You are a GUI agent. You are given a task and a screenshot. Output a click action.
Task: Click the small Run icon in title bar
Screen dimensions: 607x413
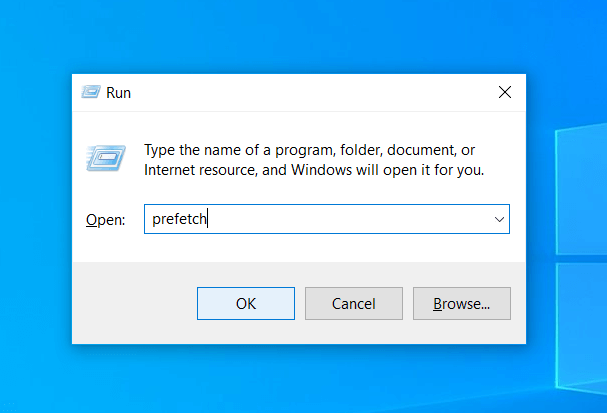pos(91,92)
